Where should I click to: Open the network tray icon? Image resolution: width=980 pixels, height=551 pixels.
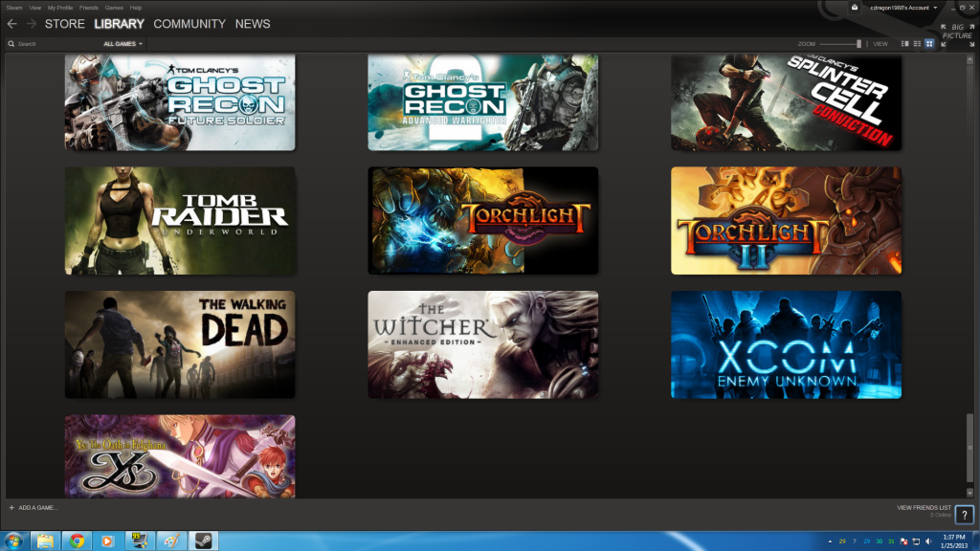(x=916, y=541)
